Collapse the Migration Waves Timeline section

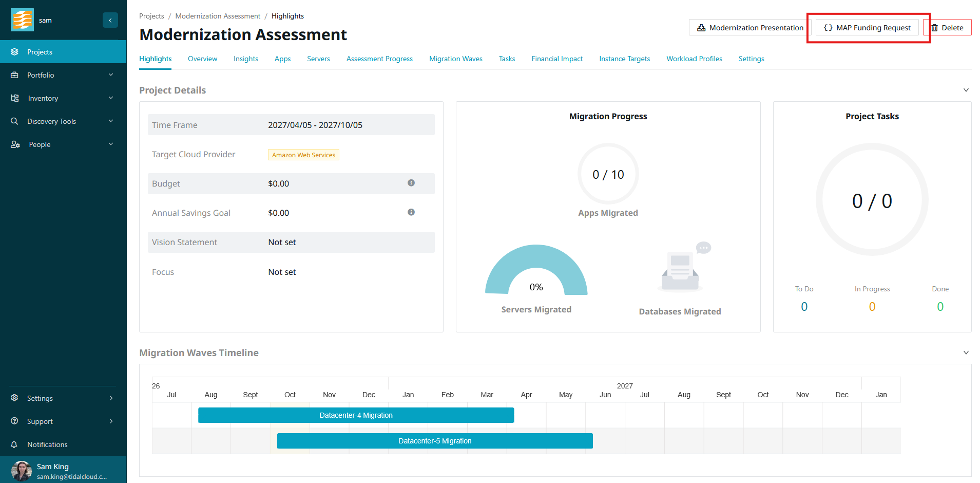966,352
